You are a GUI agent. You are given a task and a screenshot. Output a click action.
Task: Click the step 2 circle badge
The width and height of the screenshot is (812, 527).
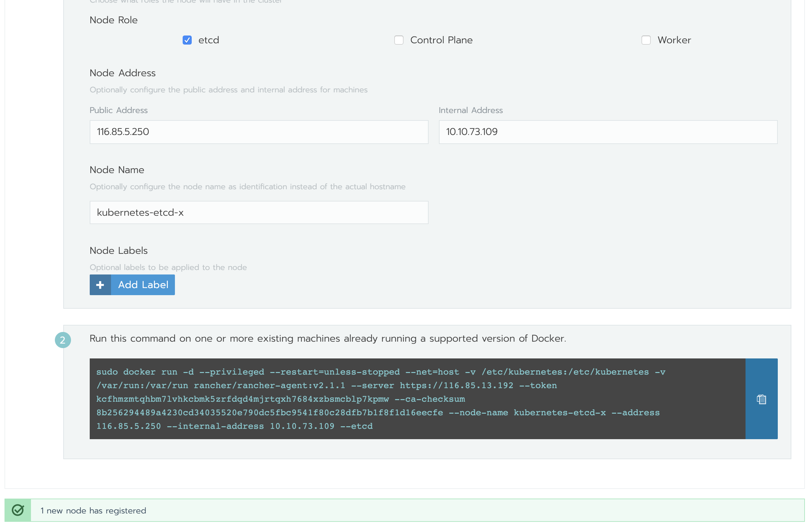[63, 340]
